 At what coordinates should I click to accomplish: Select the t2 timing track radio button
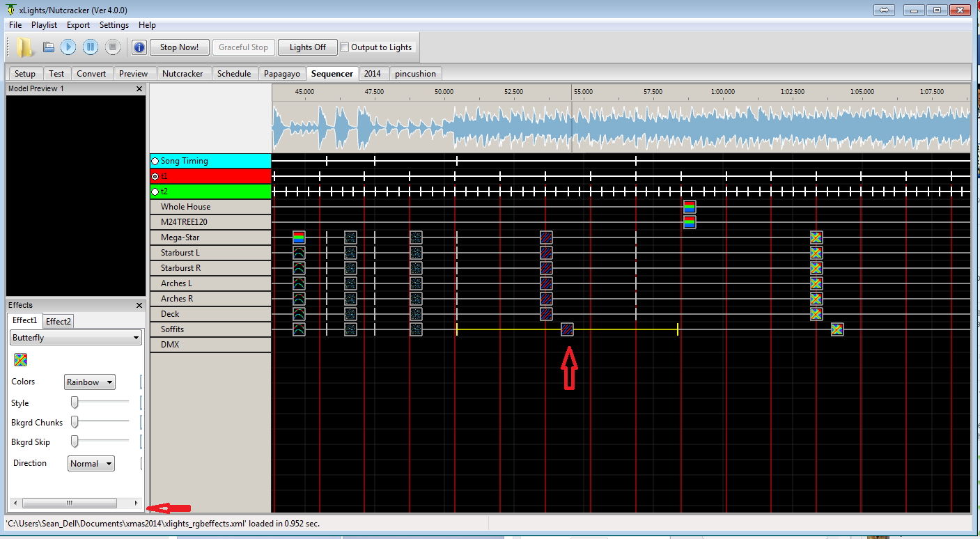pyautogui.click(x=155, y=192)
